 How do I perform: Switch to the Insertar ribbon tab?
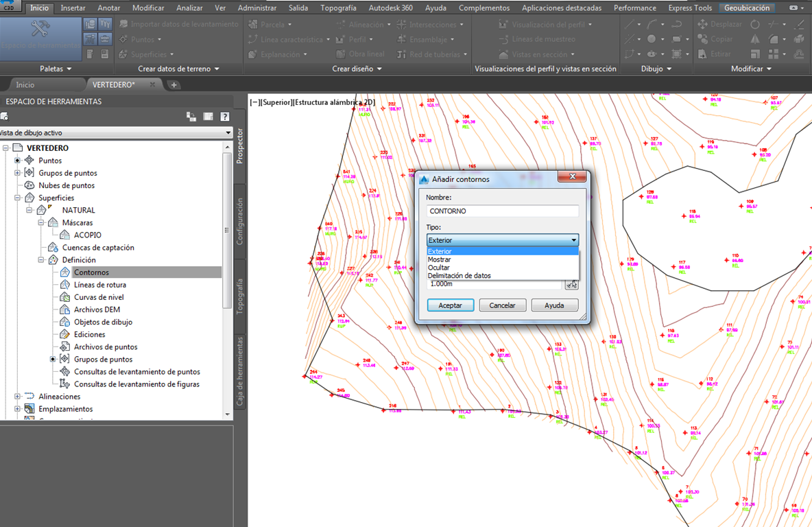click(x=73, y=8)
